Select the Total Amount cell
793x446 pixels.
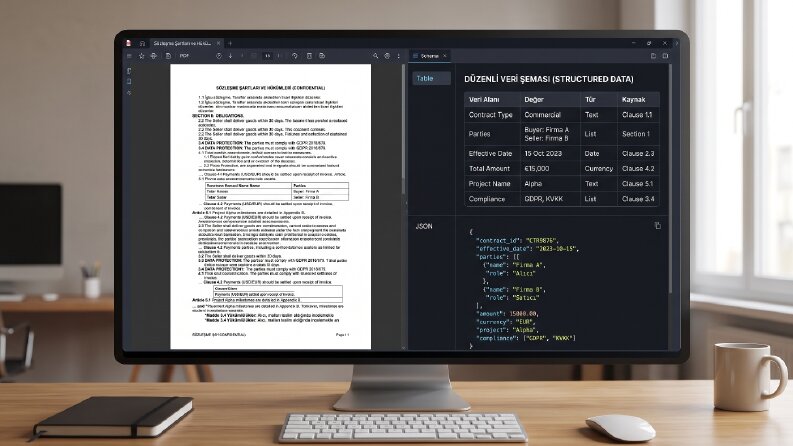coord(492,168)
